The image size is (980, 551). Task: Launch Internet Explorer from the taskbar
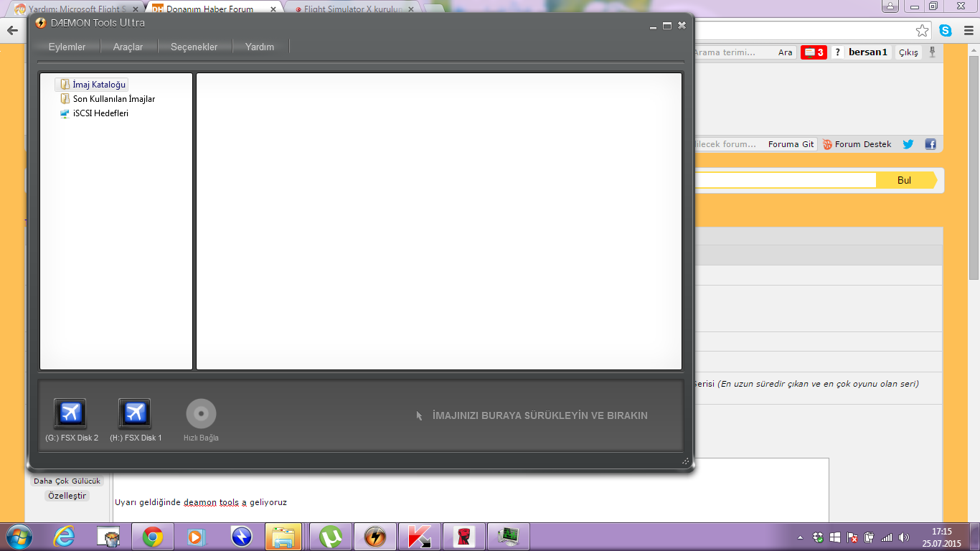point(65,537)
